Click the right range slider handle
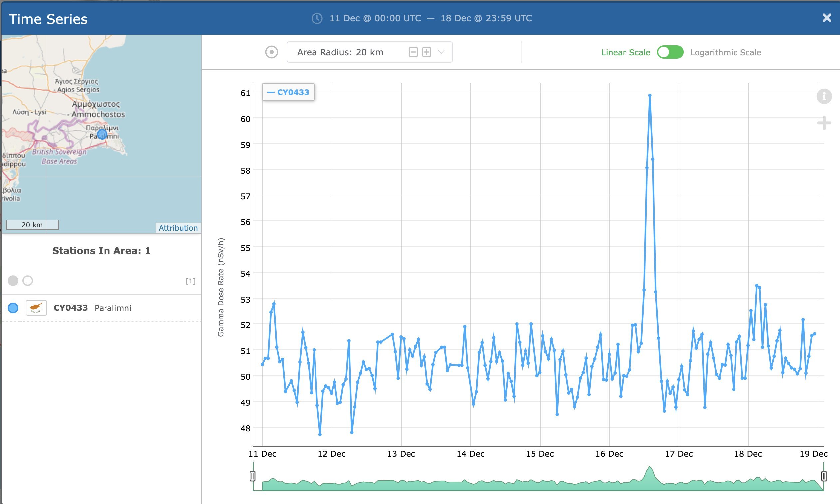 824,476
